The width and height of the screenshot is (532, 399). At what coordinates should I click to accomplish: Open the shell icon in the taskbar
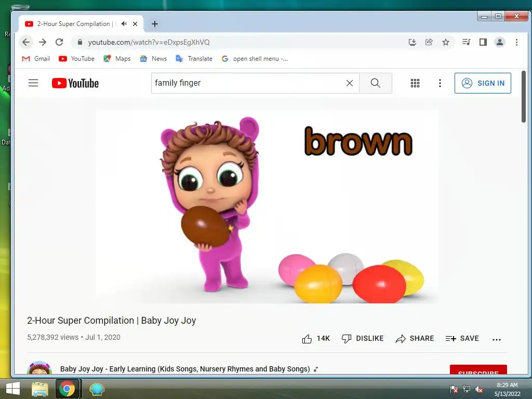pyautogui.click(x=97, y=389)
